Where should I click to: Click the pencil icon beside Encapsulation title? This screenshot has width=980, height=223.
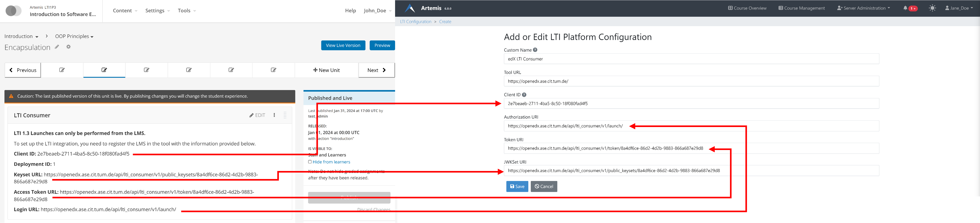pyautogui.click(x=56, y=46)
